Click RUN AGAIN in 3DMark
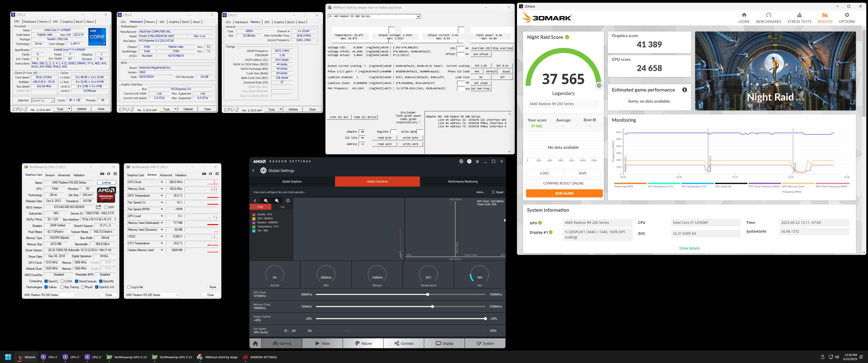 coord(564,193)
